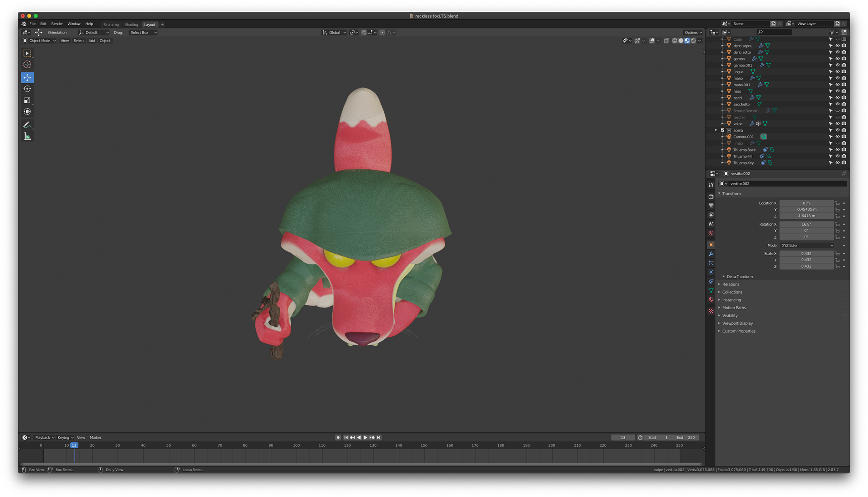Hide the volpe object in the viewport
Image resolution: width=868 pixels, height=497 pixels.
[837, 124]
